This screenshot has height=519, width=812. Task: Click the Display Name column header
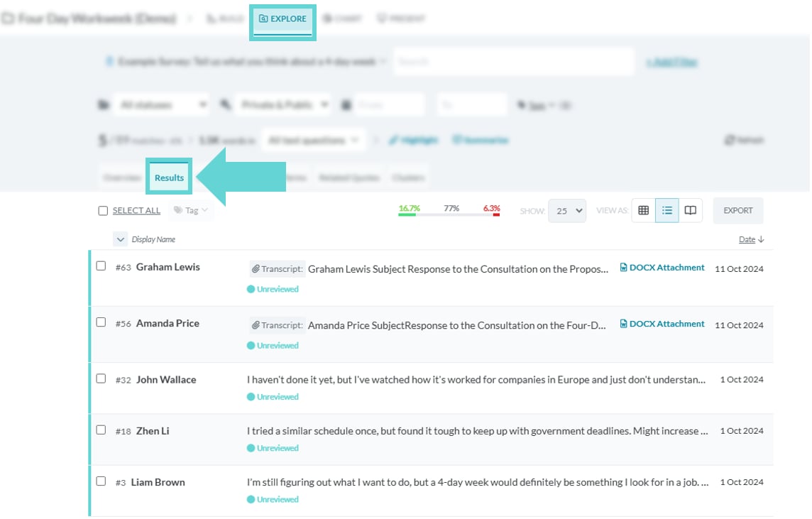(x=153, y=239)
